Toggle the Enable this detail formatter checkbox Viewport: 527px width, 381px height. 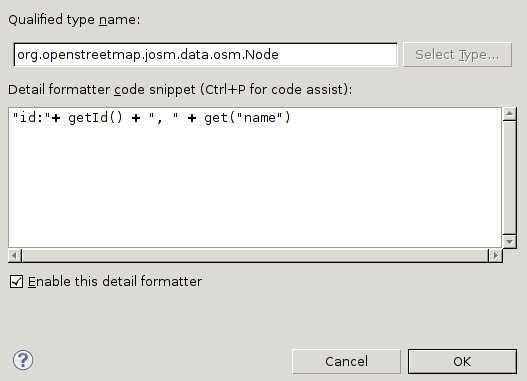(16, 282)
